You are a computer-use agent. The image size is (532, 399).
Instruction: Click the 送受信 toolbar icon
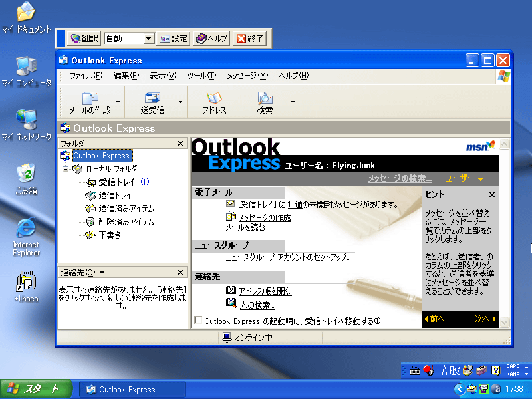[x=152, y=102]
